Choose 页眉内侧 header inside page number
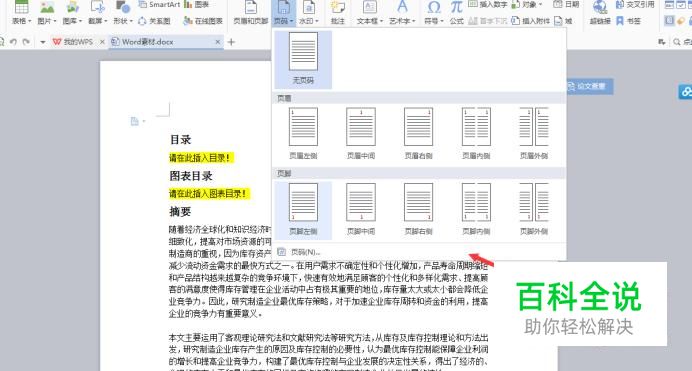This screenshot has height=371, width=692. point(476,133)
